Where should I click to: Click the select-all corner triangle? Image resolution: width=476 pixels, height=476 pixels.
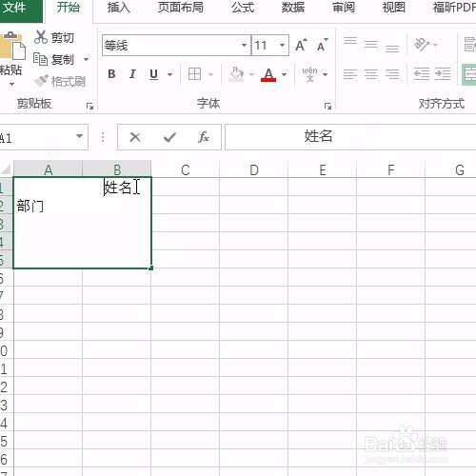7,169
